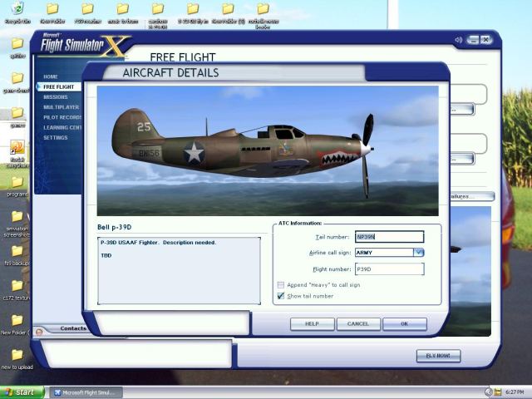Open MISSIONS in the side menu
The image size is (532, 399).
tap(56, 97)
